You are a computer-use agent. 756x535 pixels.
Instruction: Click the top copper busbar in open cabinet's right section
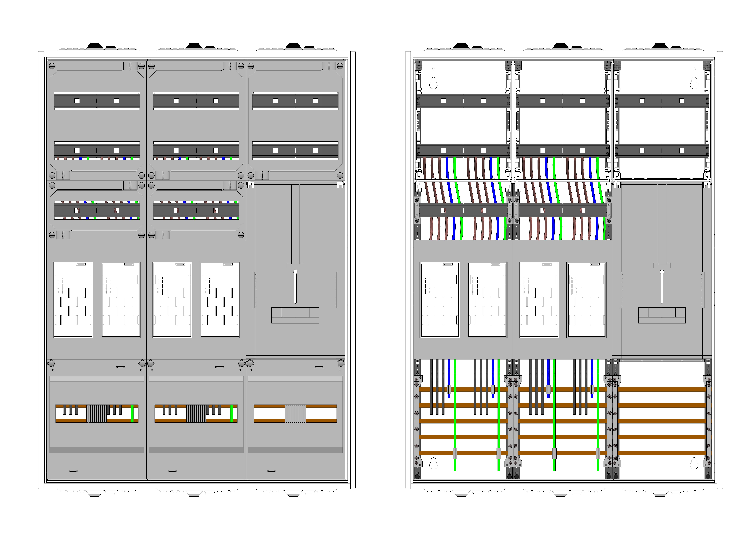662,389
